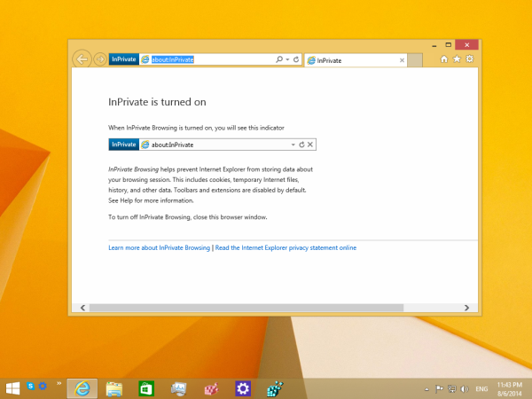Open the purple gear PC settings taskbar icon

(x=243, y=388)
